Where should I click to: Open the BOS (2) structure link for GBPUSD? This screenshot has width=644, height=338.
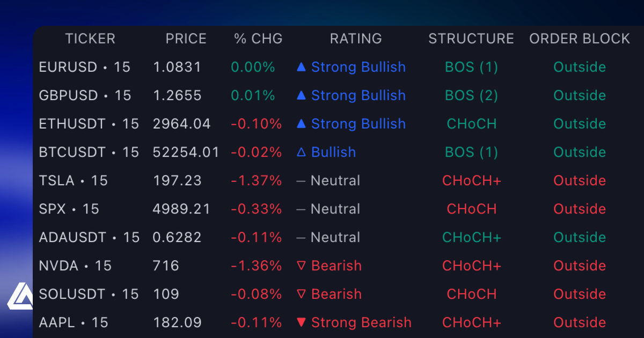point(471,95)
